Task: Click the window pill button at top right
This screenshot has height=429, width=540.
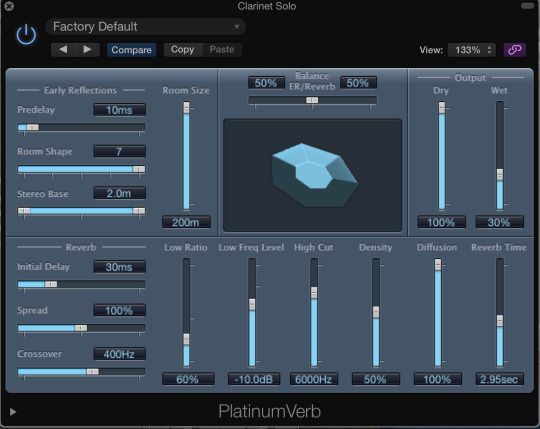Action: pos(527,6)
